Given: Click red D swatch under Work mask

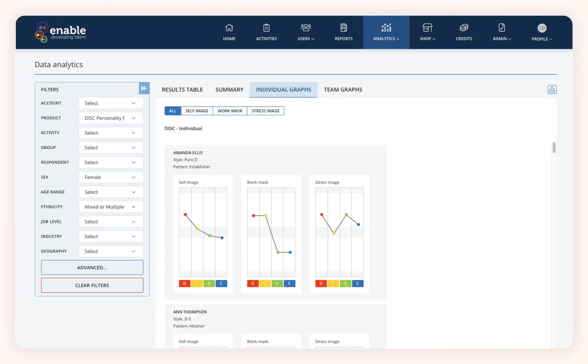Looking at the screenshot, I should (x=253, y=284).
